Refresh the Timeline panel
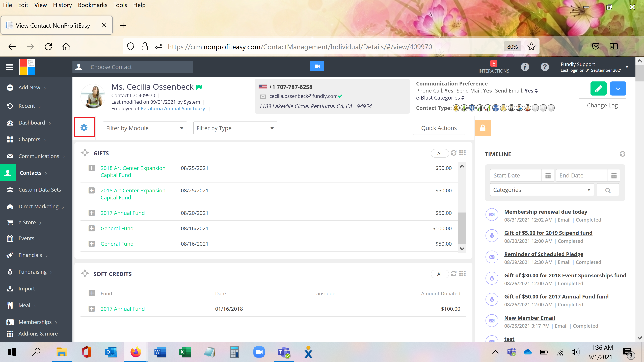 point(622,154)
